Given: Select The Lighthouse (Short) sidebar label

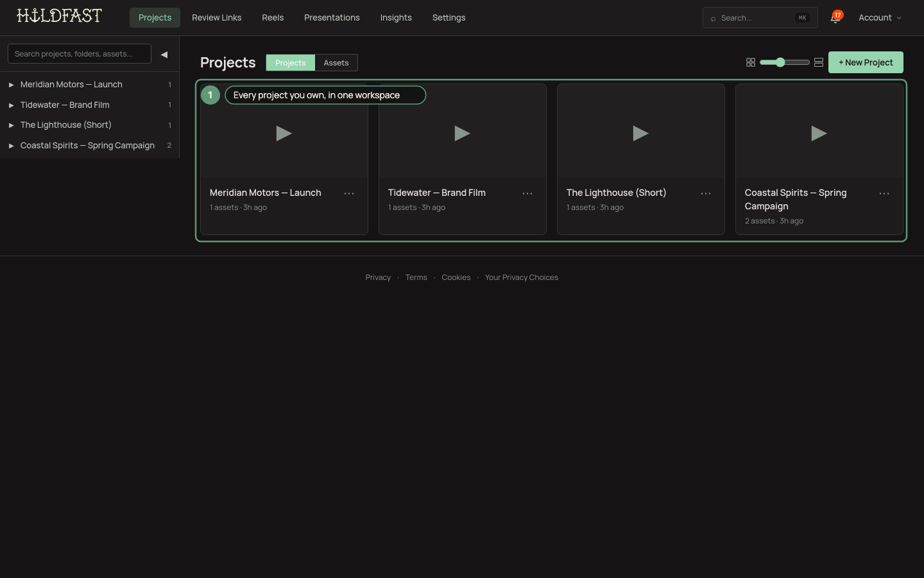Looking at the screenshot, I should pos(66,125).
